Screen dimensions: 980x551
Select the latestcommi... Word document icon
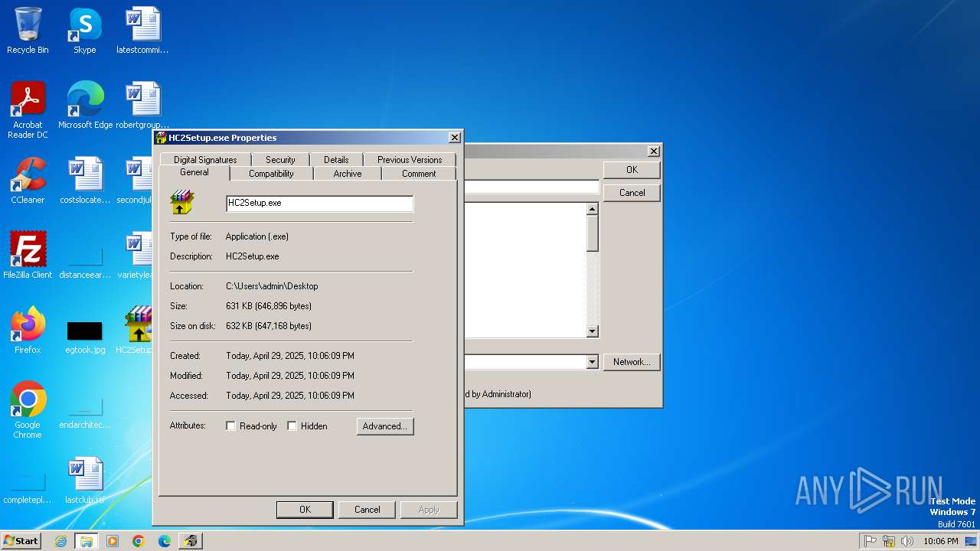(x=142, y=31)
